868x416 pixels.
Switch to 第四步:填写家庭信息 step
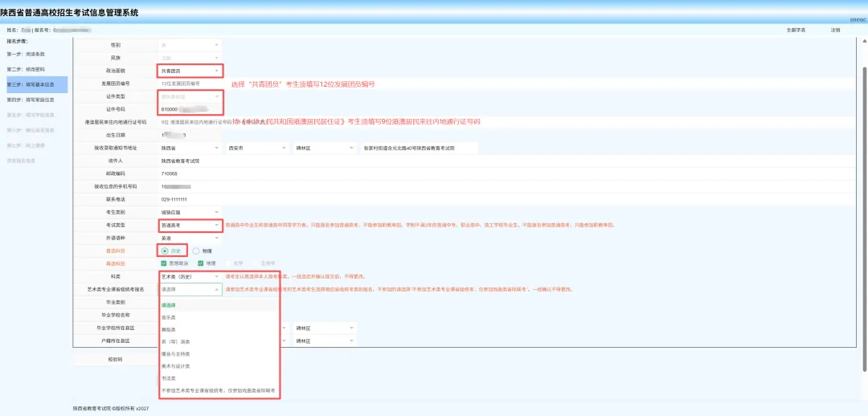[31, 100]
